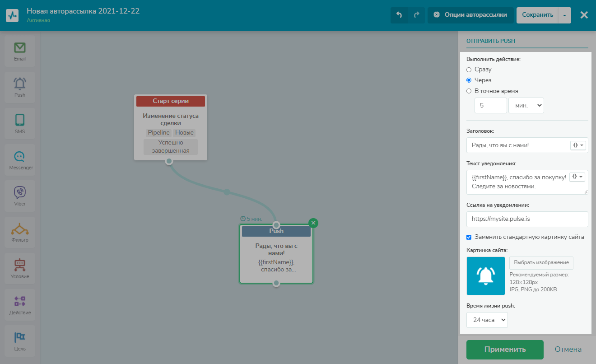Uncheck Заменить стандартную картинку сайта

pos(469,237)
